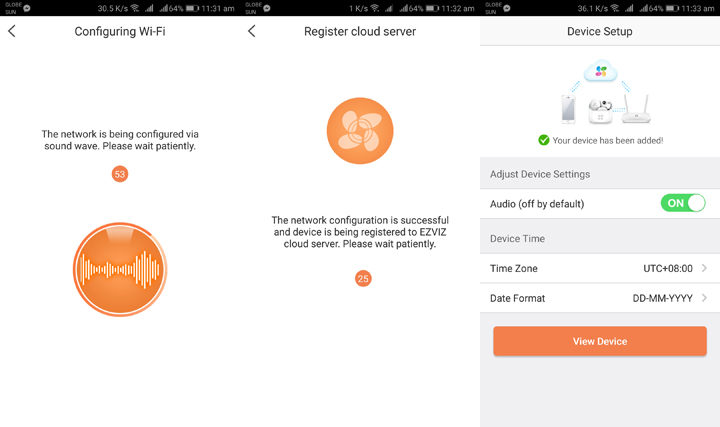Tap the router illustration
Image resolution: width=720 pixels, height=427 pixels.
point(636,109)
